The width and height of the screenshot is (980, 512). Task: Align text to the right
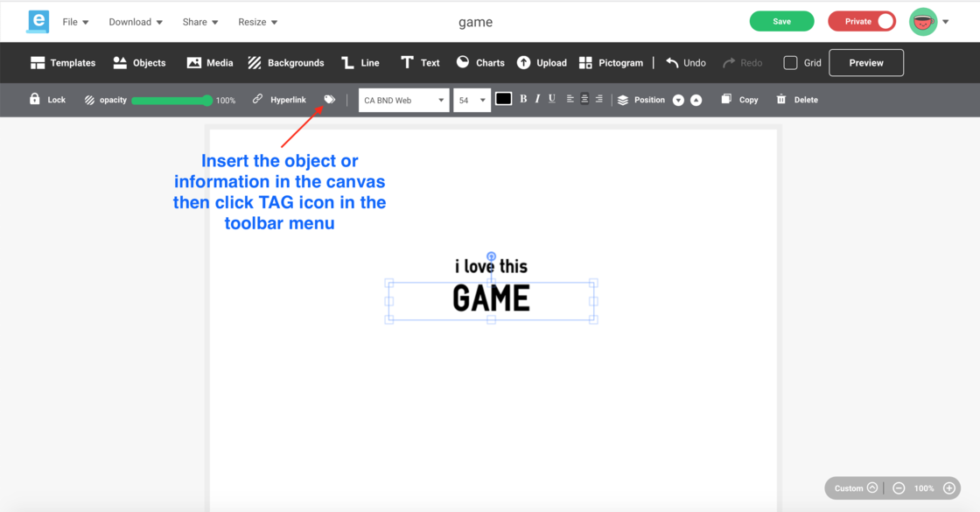[x=598, y=99]
